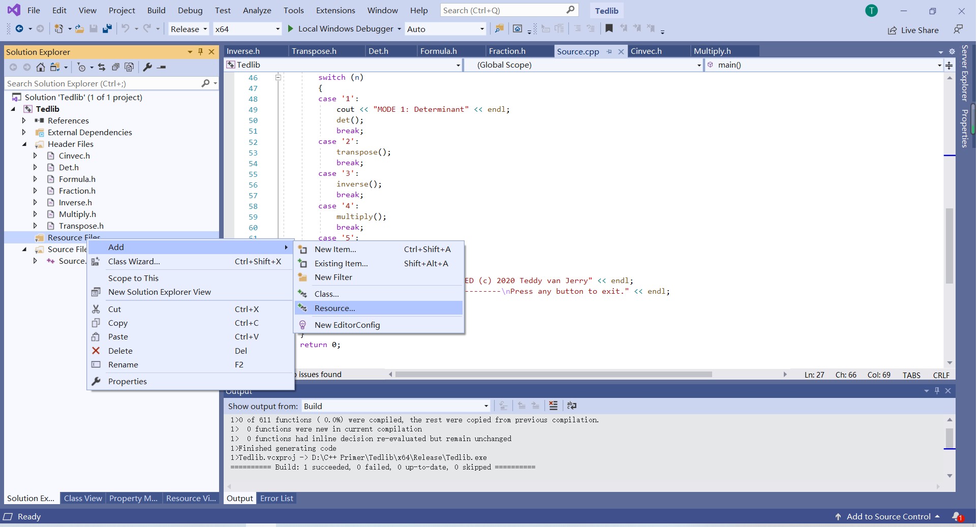Click the Collapse All icon in Solution Explorer
This screenshot has height=527, width=980.
(116, 67)
